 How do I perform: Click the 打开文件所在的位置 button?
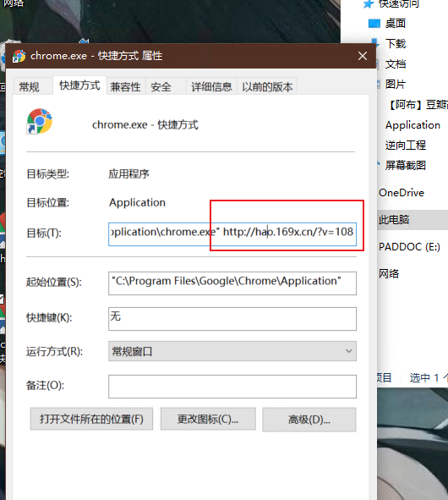(91, 419)
